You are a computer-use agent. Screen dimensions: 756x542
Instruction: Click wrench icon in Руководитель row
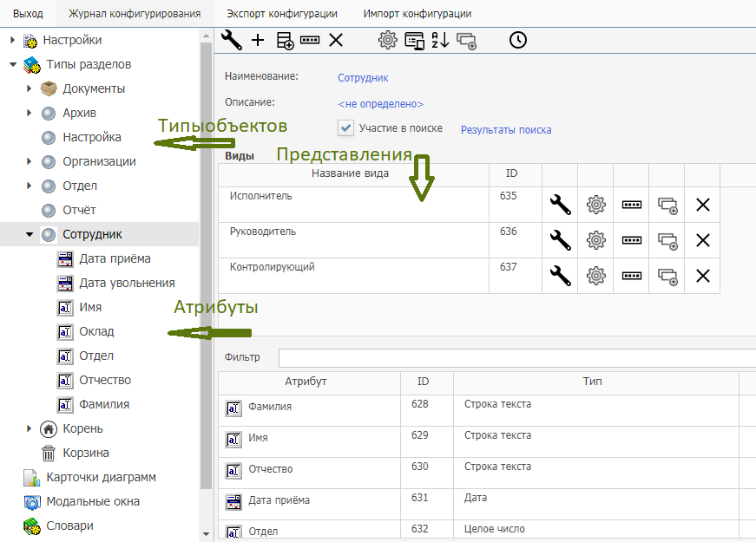pos(560,240)
